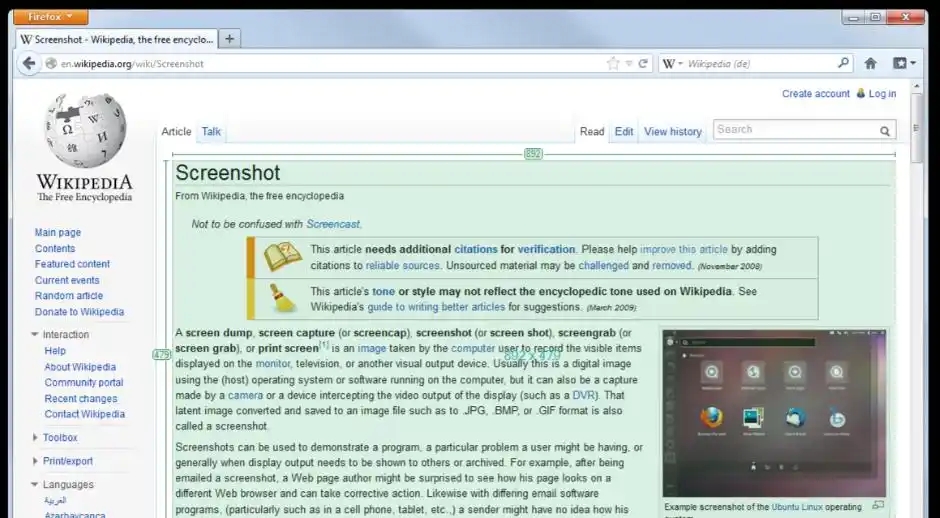Click the Log in user icon
This screenshot has width=940, height=518.
click(861, 94)
